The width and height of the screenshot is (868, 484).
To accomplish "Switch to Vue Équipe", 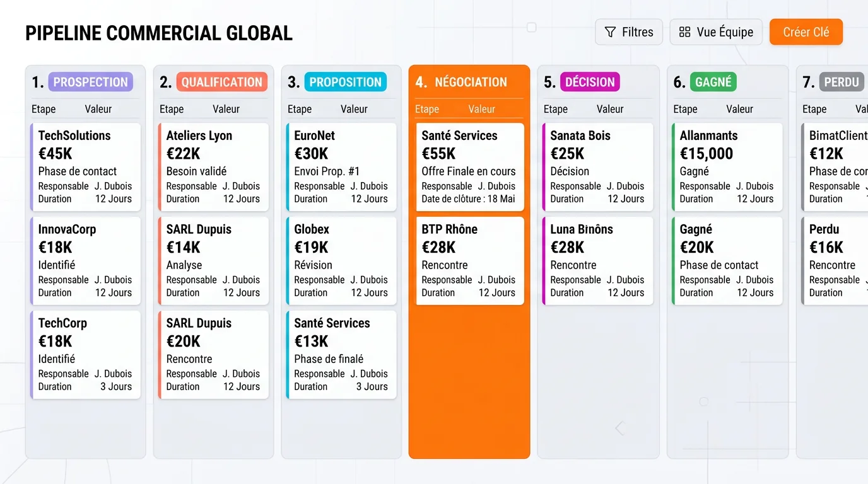I will [716, 32].
